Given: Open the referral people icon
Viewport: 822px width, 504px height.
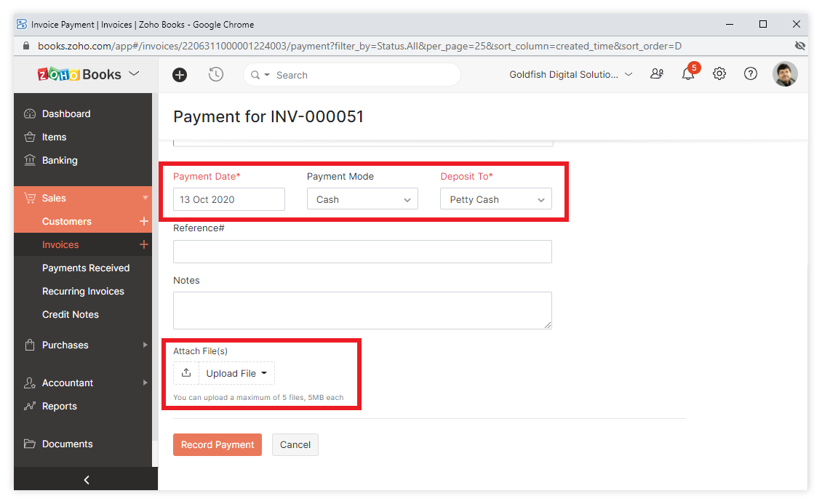Looking at the screenshot, I should 657,74.
